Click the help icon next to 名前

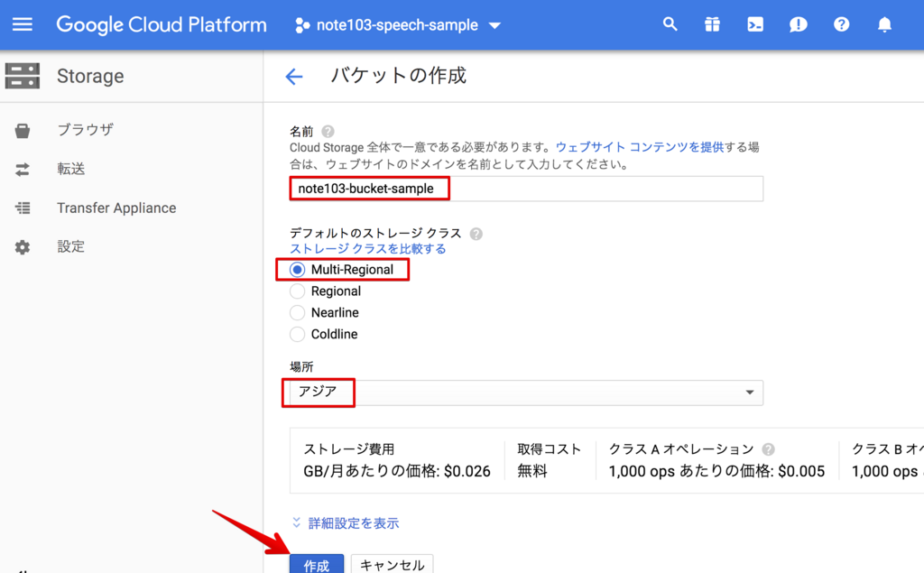coord(328,131)
